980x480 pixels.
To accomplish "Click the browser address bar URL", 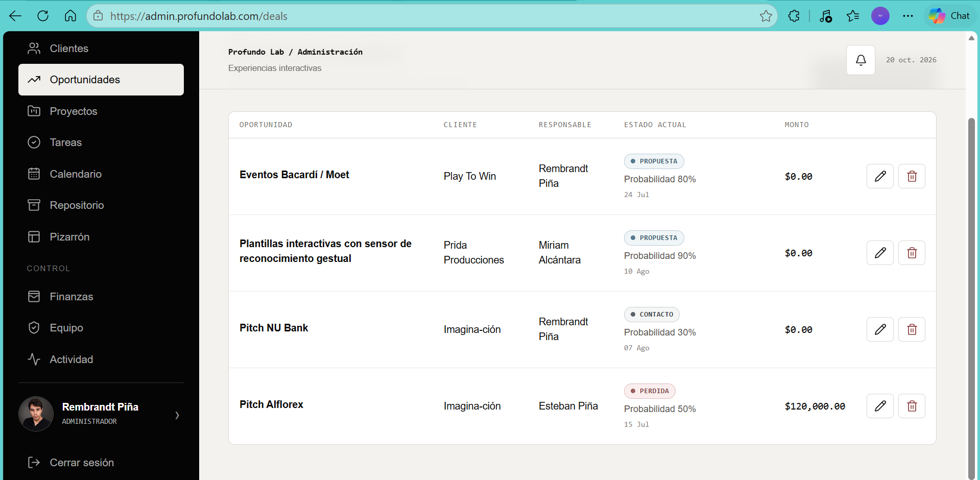I will [199, 16].
